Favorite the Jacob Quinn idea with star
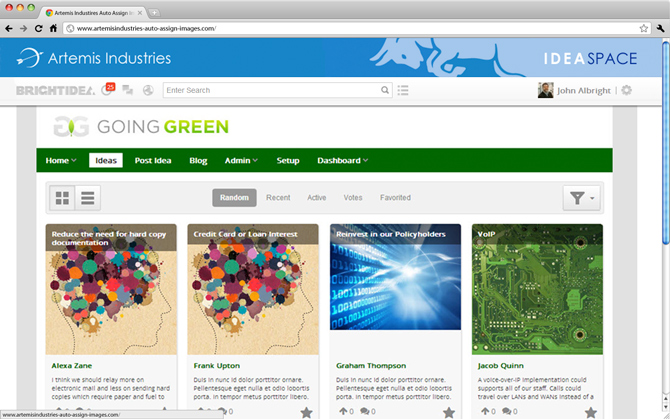This screenshot has height=419, width=670. pos(591,412)
